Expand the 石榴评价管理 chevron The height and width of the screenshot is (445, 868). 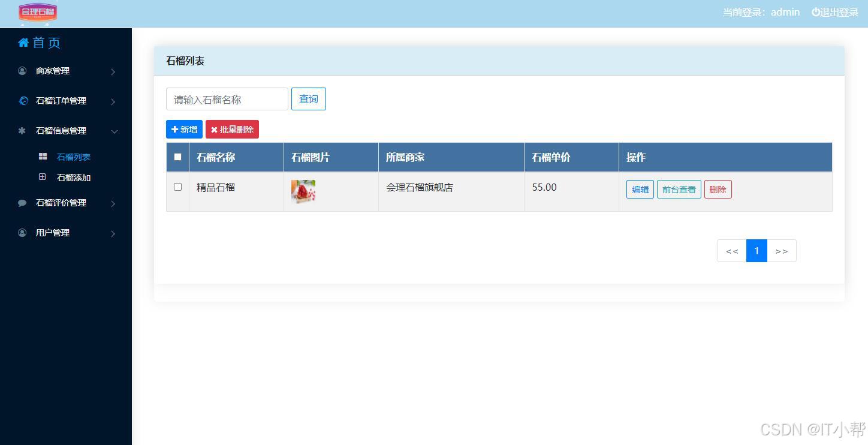[x=113, y=204]
